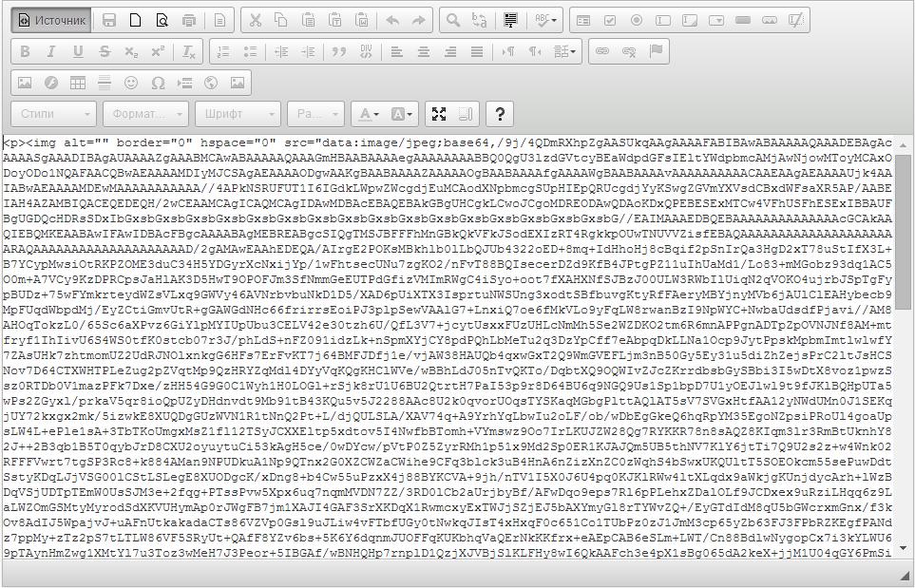The width and height of the screenshot is (915, 588).
Task: Toggle Subscript formatting
Action: (x=131, y=51)
